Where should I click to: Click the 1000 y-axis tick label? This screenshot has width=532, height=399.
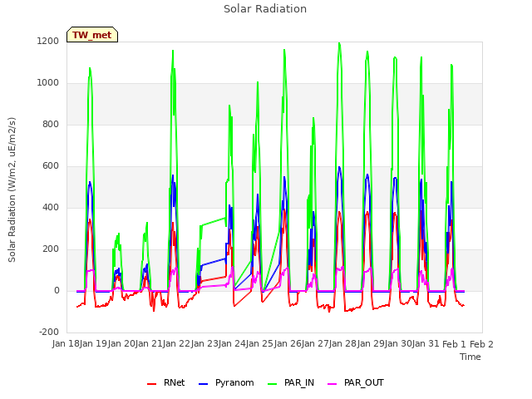[48, 83]
